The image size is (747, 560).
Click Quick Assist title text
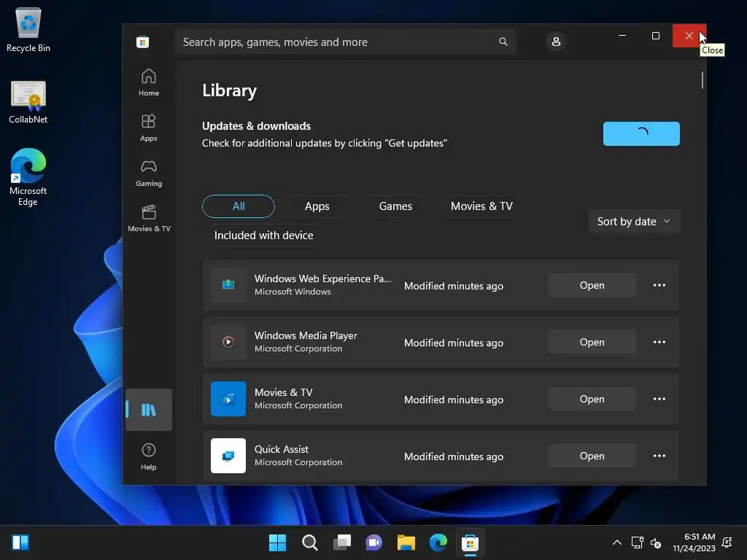coord(282,449)
